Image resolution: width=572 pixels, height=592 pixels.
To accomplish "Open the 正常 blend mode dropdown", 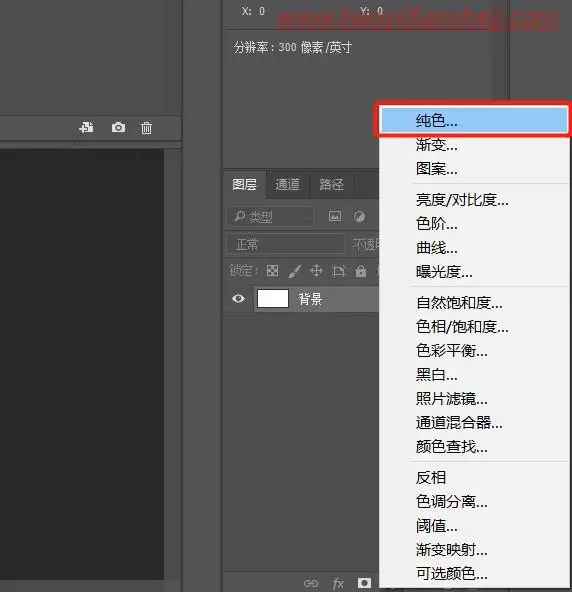I will (x=286, y=244).
